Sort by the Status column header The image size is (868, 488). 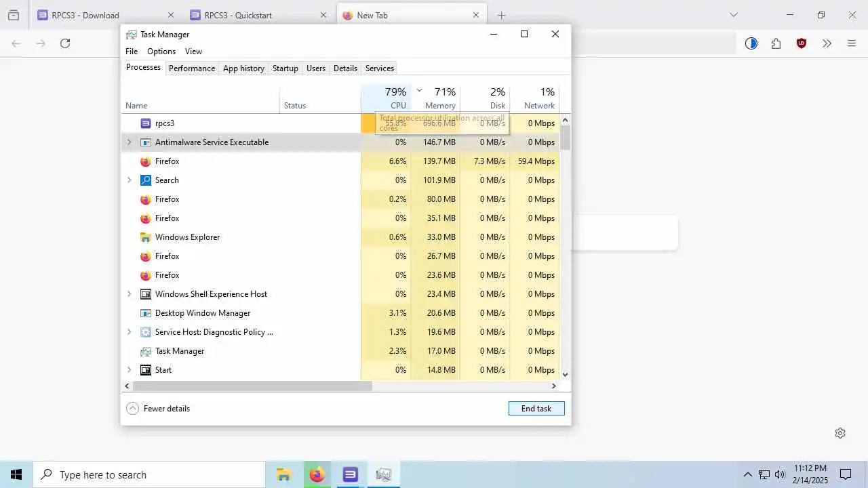pos(320,98)
